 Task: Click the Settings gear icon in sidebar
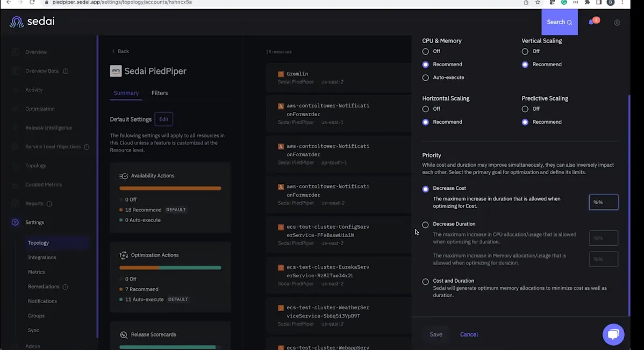tap(15, 222)
